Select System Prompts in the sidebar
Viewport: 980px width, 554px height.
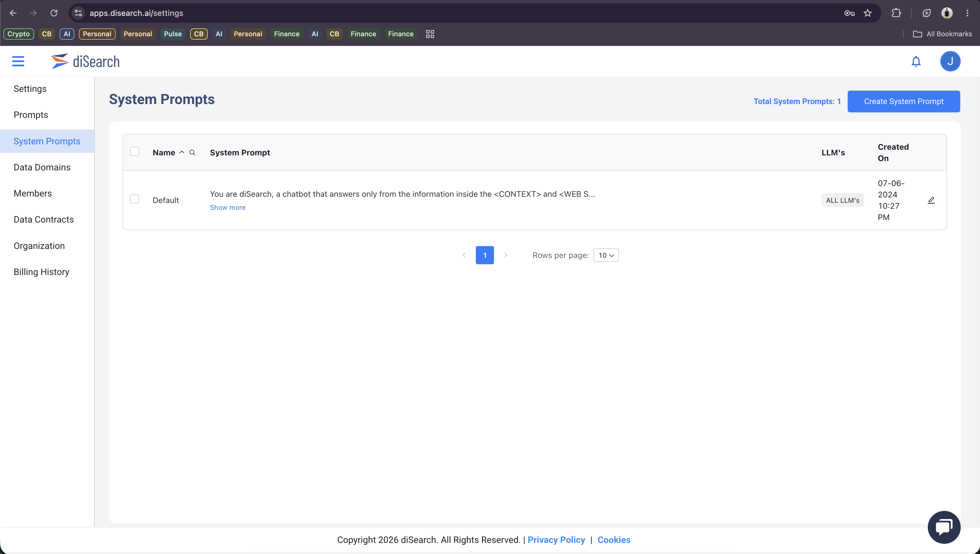(47, 141)
